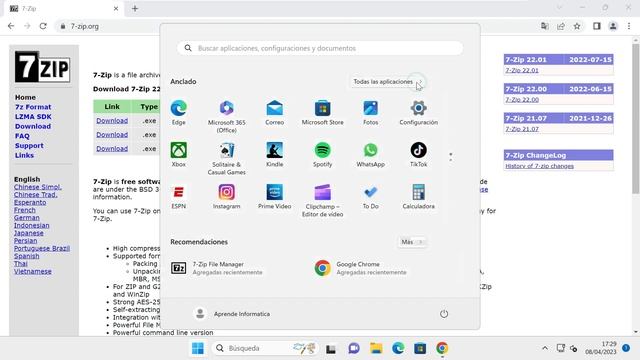Open the To Do app
Screen dimensions: 640x360
pos(371,197)
